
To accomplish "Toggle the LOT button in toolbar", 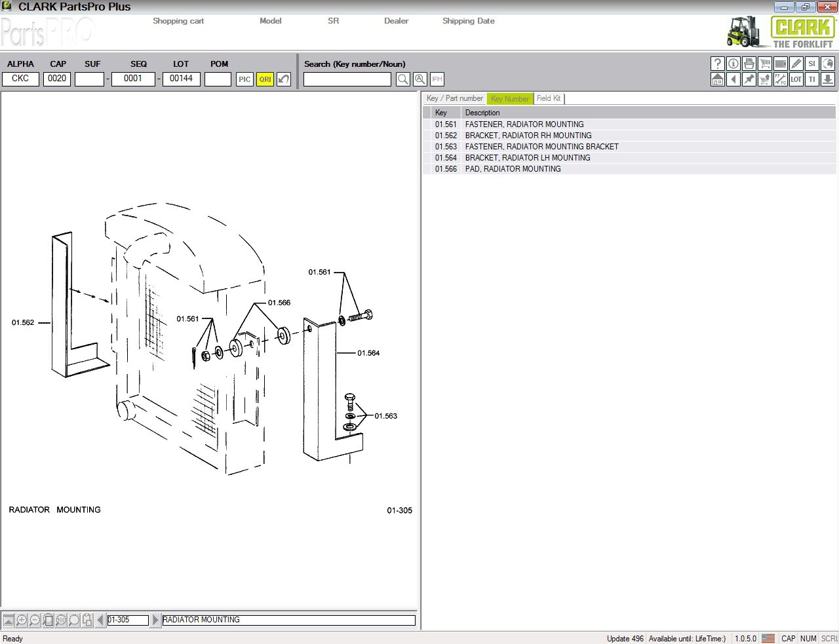I will [x=796, y=79].
